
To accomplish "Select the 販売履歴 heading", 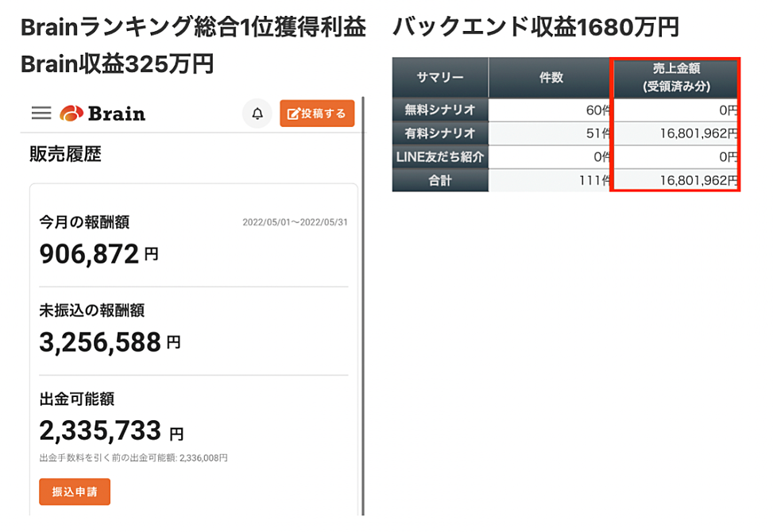I will [65, 154].
